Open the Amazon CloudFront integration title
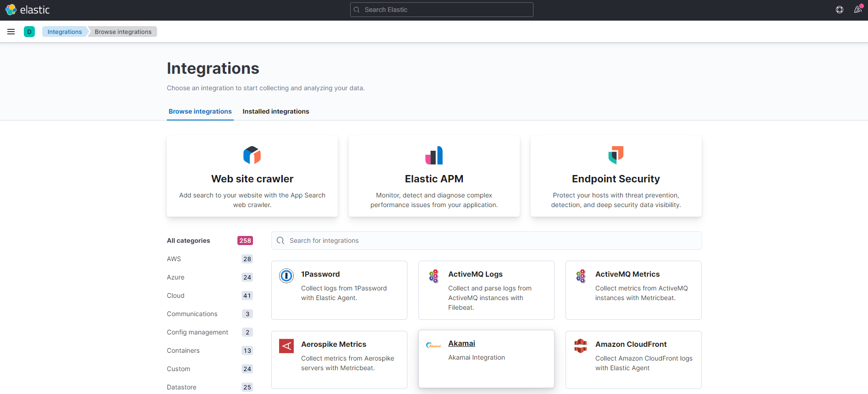Screen dimensions: 868x394 pos(631,344)
